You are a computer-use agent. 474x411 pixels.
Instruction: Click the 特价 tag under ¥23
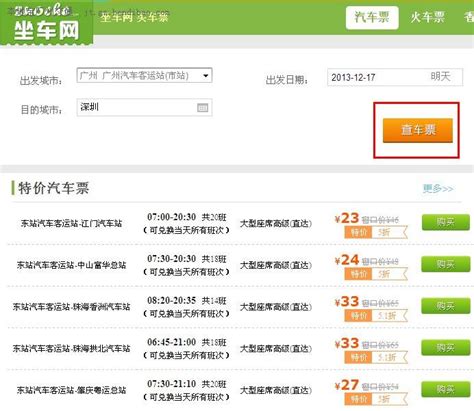tap(359, 232)
